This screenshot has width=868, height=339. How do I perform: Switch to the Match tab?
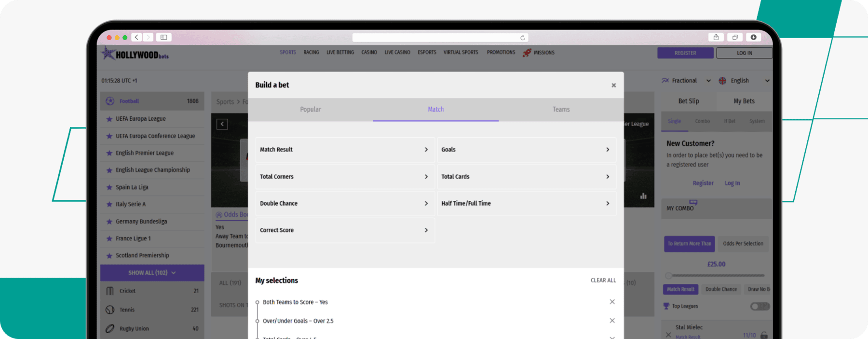point(436,110)
